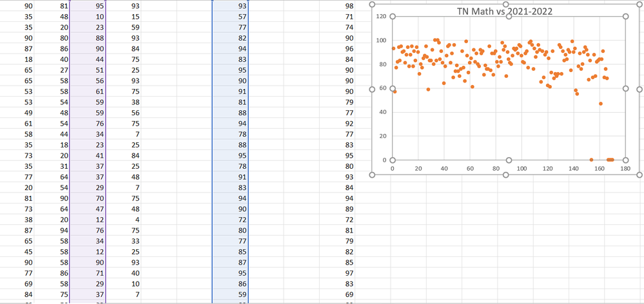Grab the top-left corner handle of chart frame

point(373,4)
